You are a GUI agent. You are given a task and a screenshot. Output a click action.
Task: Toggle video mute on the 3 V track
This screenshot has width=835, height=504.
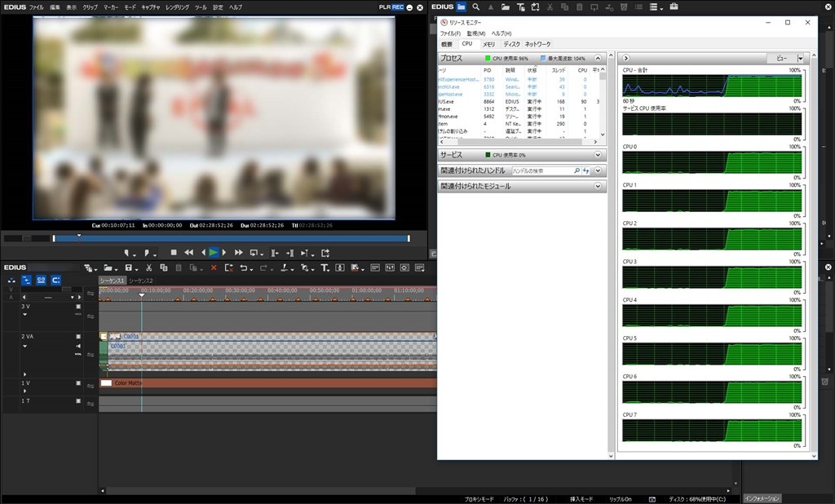pyautogui.click(x=78, y=307)
